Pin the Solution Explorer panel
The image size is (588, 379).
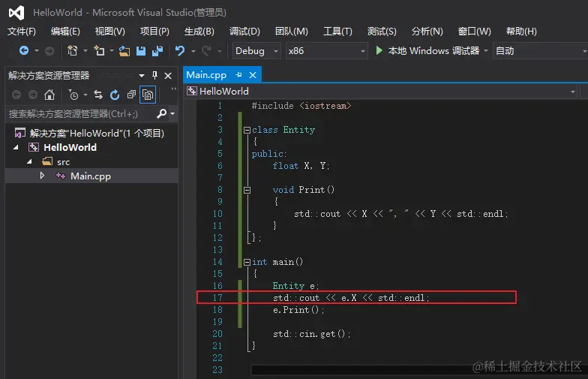point(154,75)
